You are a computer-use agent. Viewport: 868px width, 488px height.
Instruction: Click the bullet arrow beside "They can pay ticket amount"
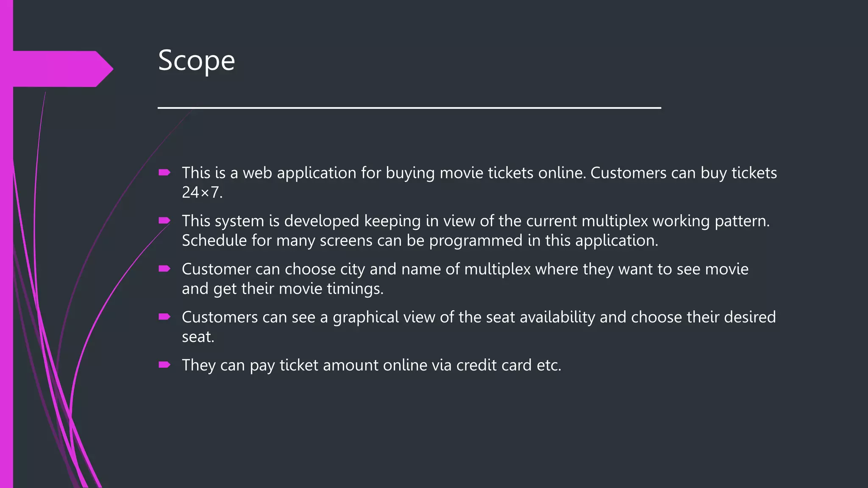click(164, 365)
